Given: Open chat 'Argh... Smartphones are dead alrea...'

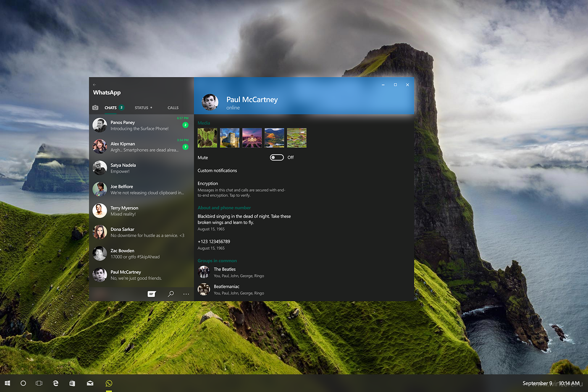Looking at the screenshot, I should (x=141, y=146).
